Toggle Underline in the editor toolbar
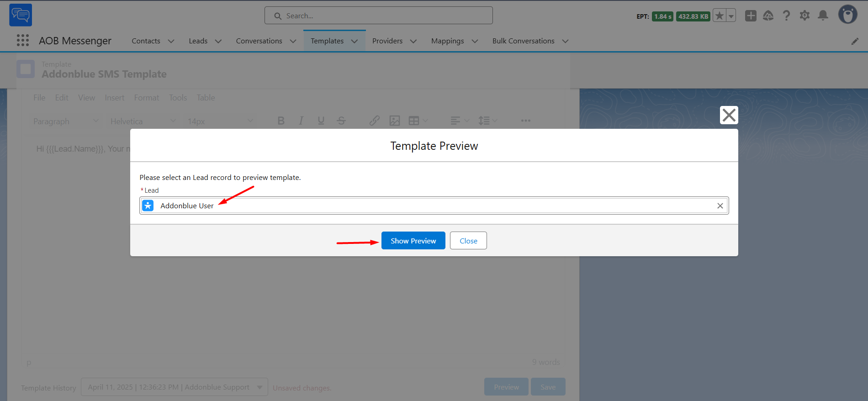Image resolution: width=868 pixels, height=401 pixels. coord(321,121)
